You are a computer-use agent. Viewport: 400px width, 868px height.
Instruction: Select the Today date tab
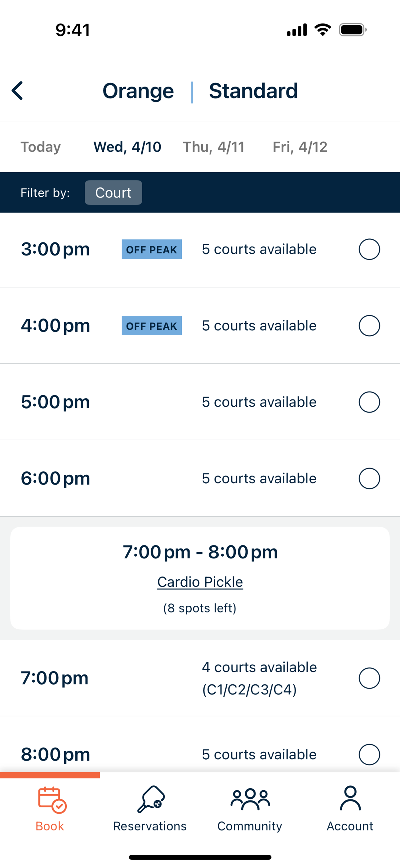(x=41, y=147)
